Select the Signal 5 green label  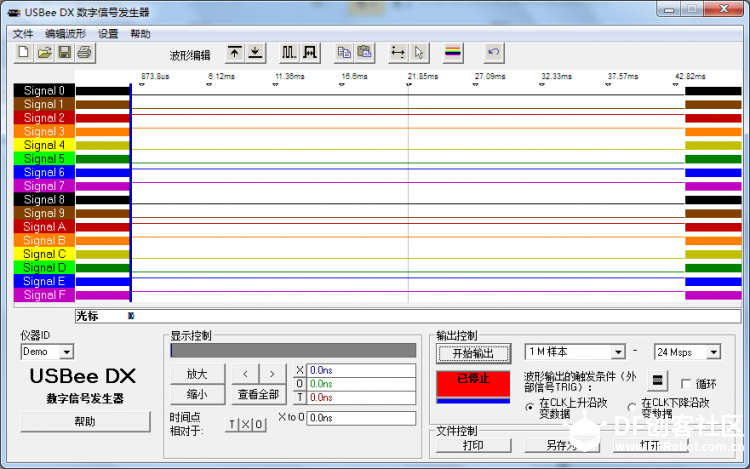44,159
